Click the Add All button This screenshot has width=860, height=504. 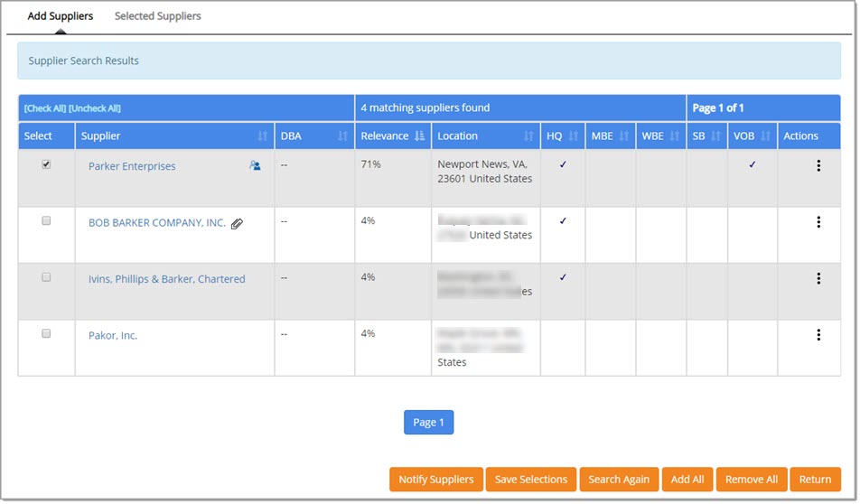click(687, 480)
